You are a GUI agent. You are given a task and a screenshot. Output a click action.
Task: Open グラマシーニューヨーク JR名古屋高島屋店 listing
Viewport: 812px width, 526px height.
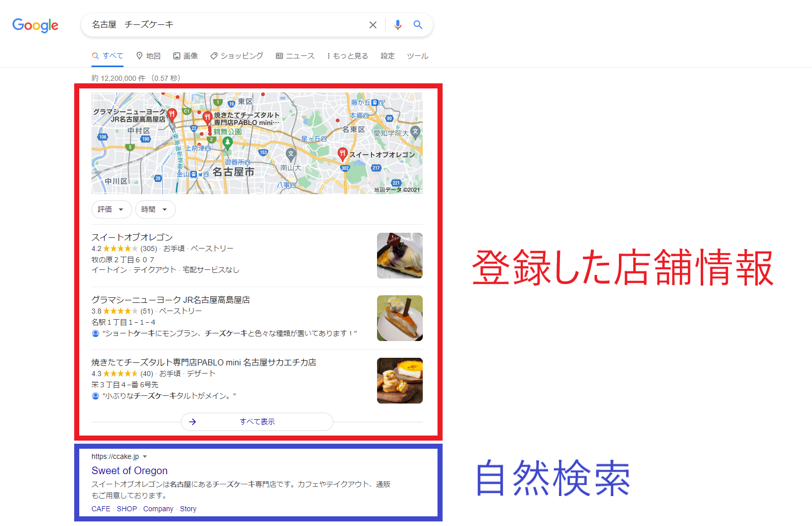(x=171, y=300)
